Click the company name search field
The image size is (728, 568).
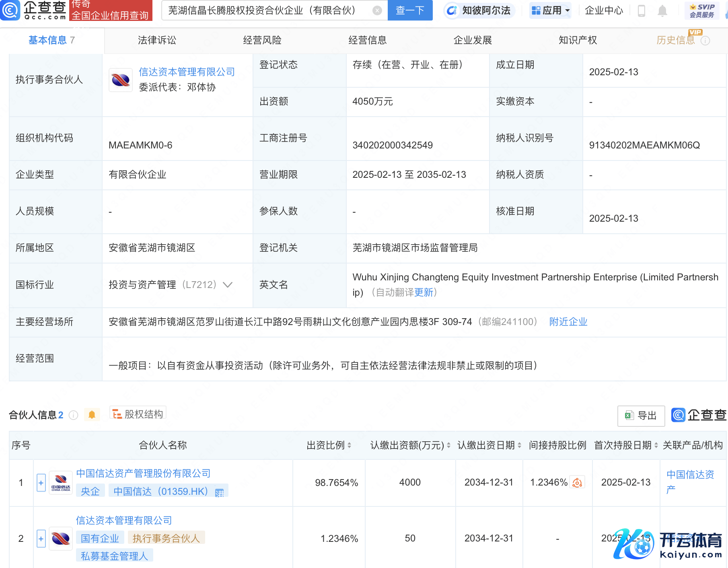[x=265, y=10]
